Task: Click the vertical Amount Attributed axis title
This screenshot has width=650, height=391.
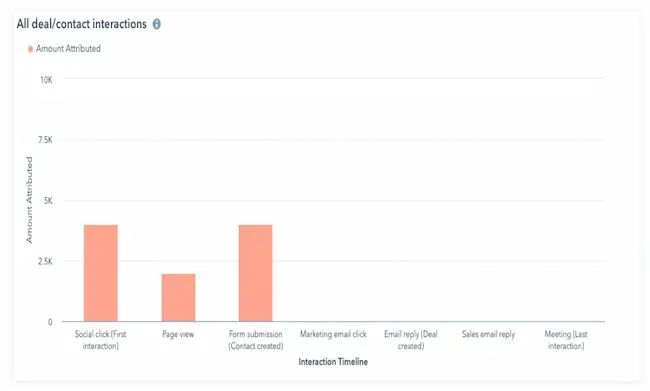Action: pos(29,199)
